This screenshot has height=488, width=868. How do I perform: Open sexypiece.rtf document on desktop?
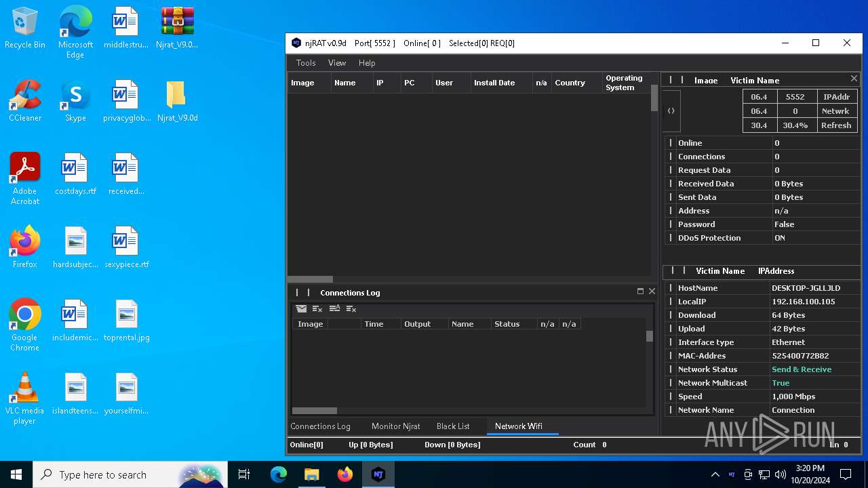click(x=126, y=248)
